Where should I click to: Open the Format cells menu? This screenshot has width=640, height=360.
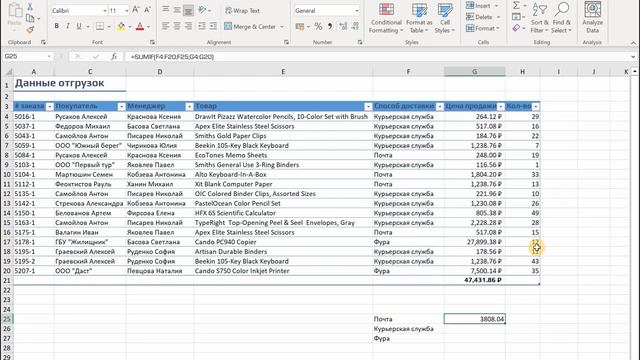click(x=483, y=28)
